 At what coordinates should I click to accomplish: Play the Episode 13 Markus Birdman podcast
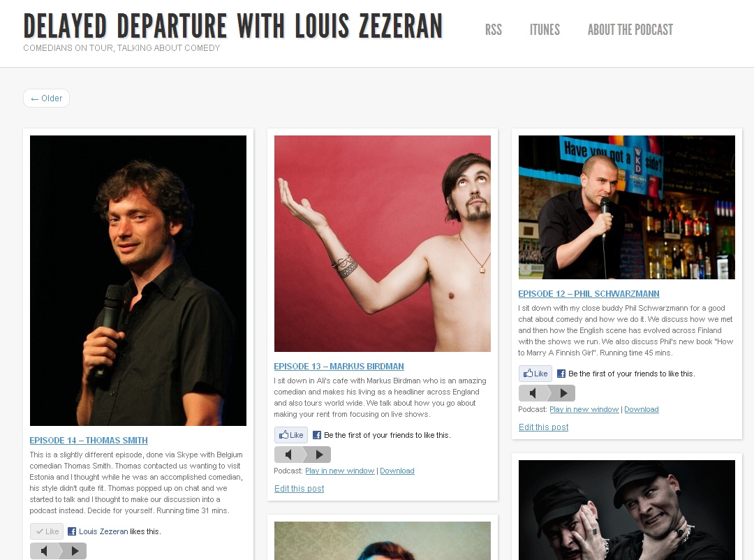point(319,455)
